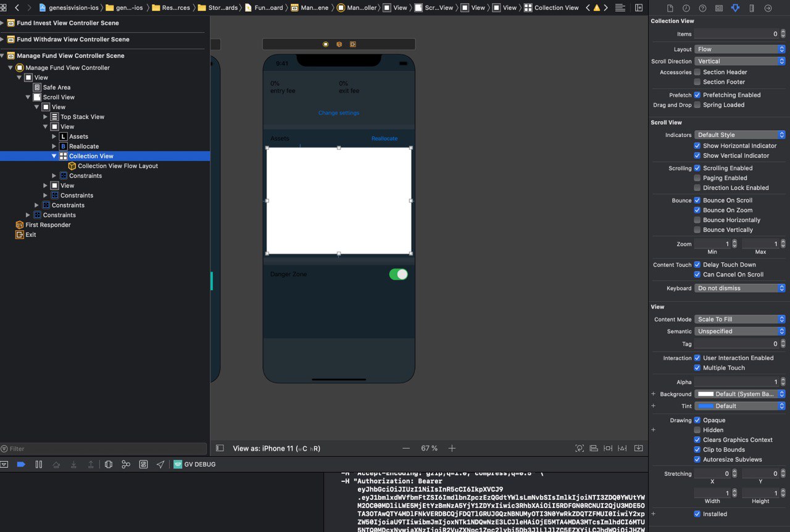This screenshot has height=532, width=790.
Task: Open Debug View Hierarchy
Action: pos(109,464)
